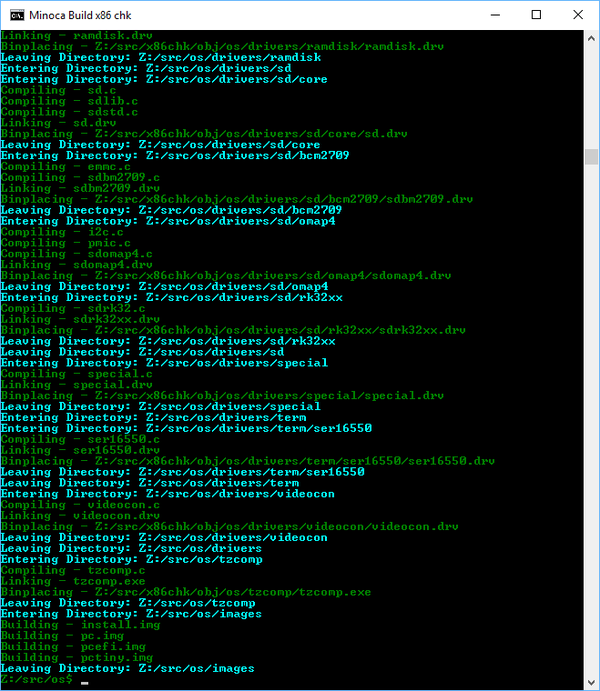
Task: Click the vertical scrollbar thumb
Action: tap(591, 157)
